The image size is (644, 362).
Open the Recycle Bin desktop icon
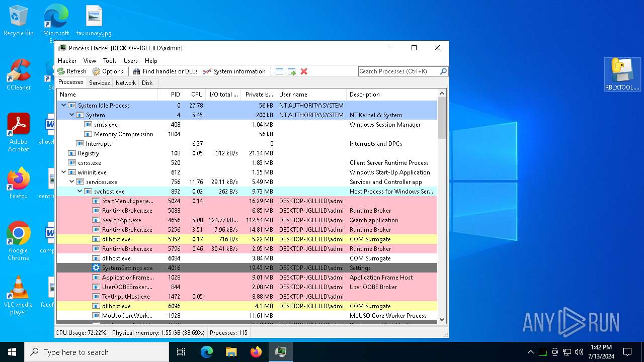(19, 21)
